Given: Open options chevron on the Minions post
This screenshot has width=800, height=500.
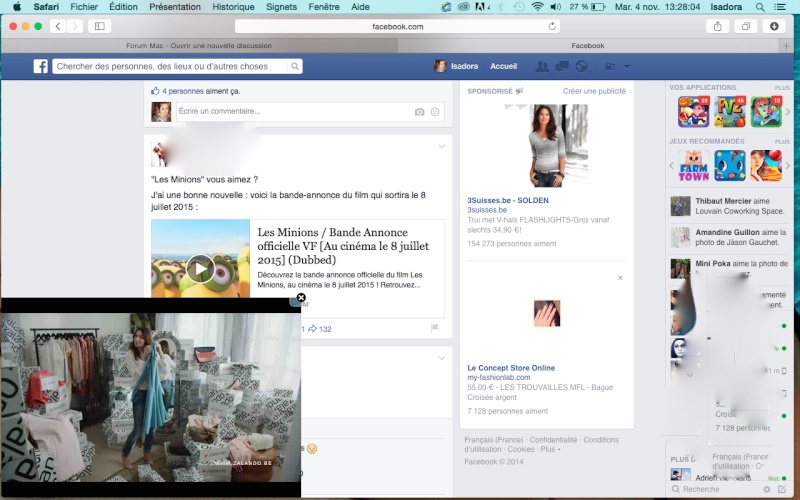Looking at the screenshot, I should pyautogui.click(x=442, y=146).
